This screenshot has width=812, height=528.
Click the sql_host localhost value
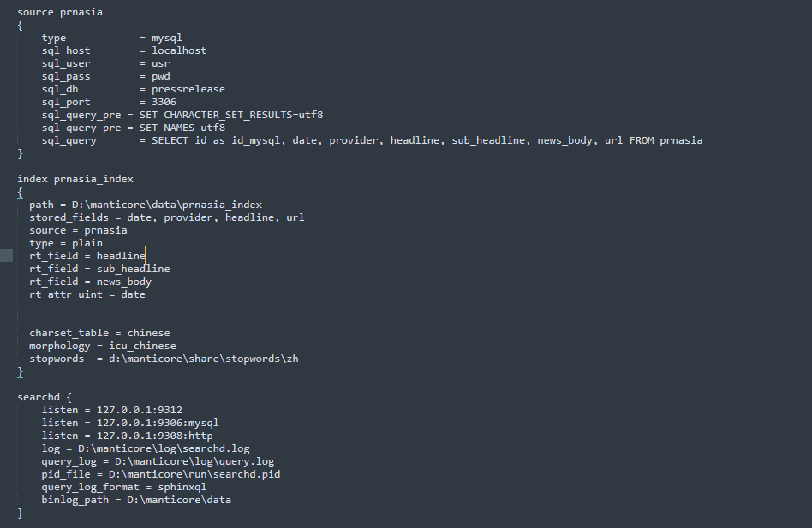click(x=179, y=50)
